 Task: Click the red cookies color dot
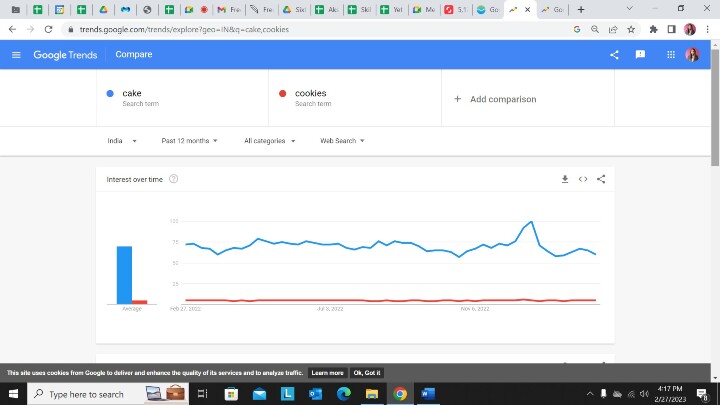tap(282, 93)
